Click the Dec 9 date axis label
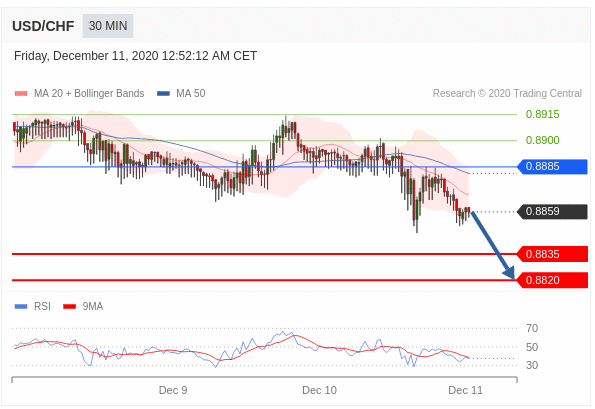 coord(173,390)
